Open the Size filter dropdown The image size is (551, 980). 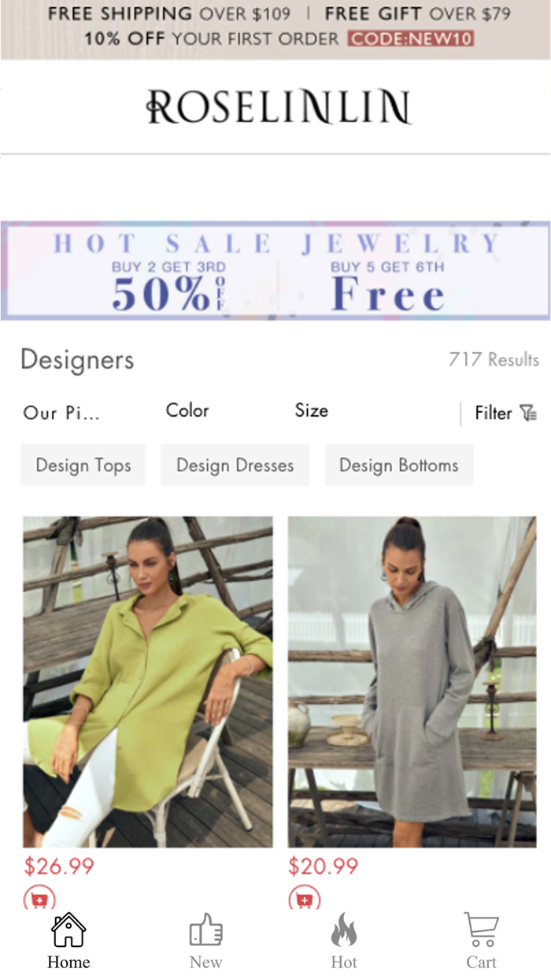click(312, 410)
